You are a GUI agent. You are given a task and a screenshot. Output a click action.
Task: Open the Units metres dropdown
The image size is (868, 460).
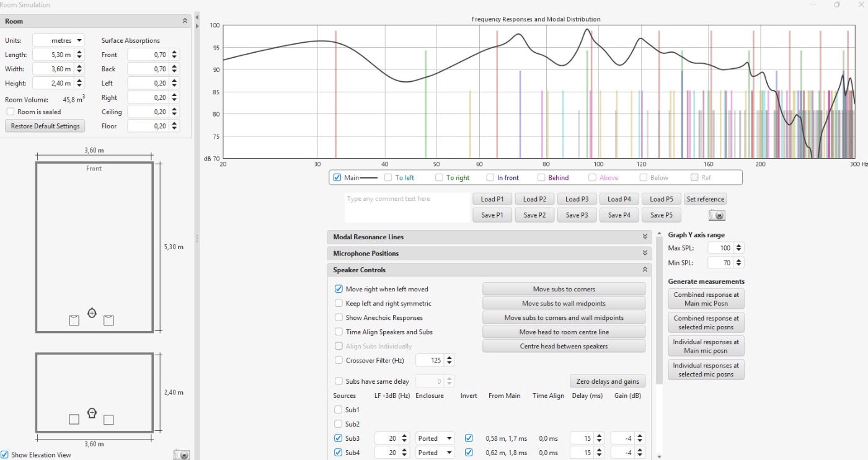[x=58, y=40]
